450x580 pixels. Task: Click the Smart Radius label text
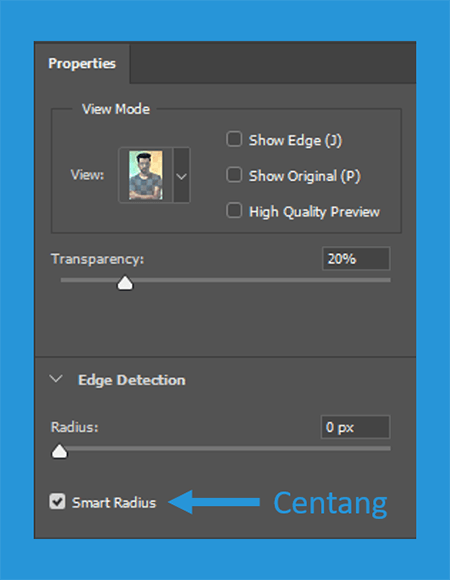[114, 503]
